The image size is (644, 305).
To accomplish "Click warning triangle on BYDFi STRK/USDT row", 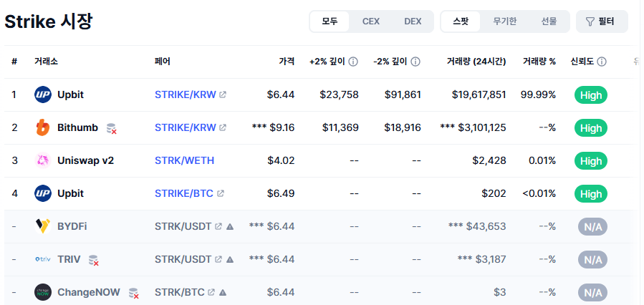I will coord(230,226).
